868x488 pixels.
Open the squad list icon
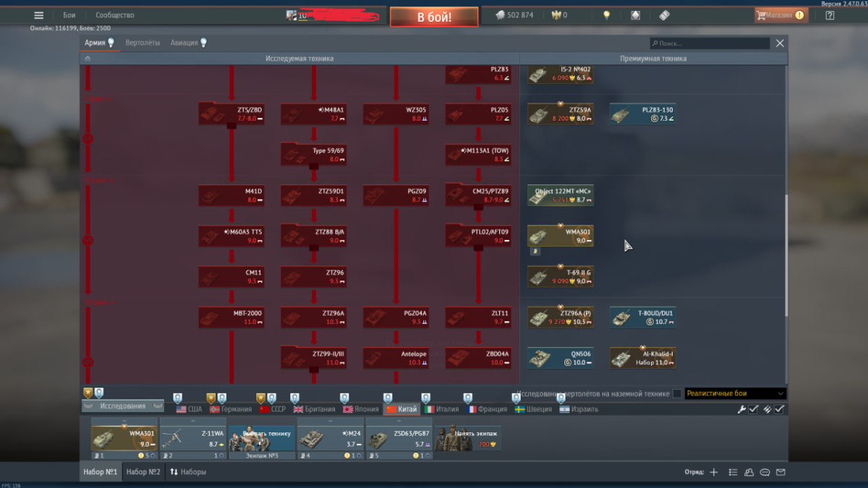[x=733, y=472]
